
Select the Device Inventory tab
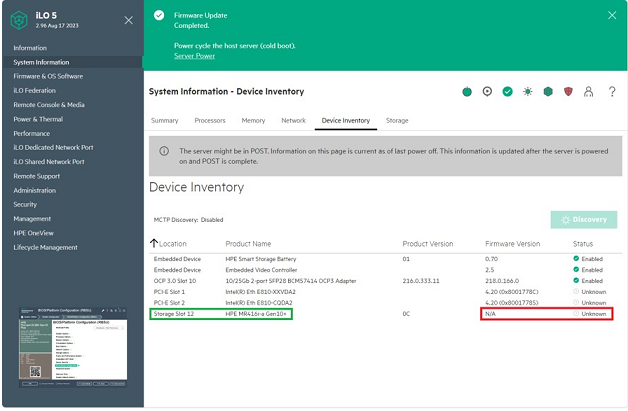pos(346,121)
